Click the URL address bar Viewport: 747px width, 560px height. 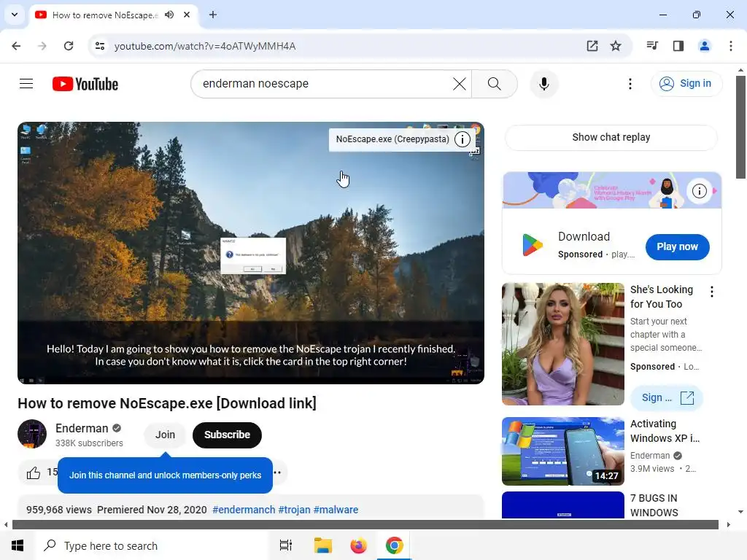[343, 46]
